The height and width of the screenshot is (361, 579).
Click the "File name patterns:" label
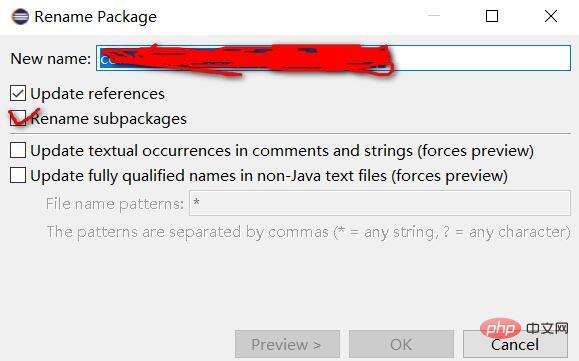(114, 204)
